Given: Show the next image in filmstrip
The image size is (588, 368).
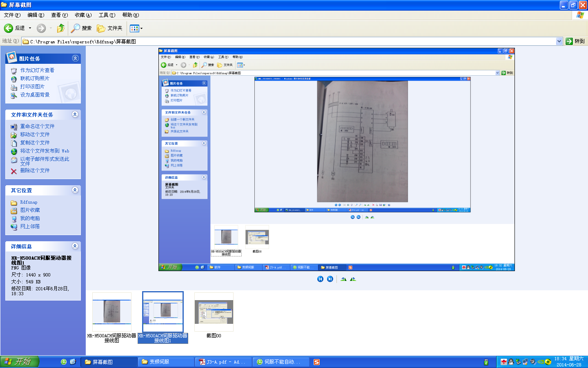Looking at the screenshot, I should (x=330, y=279).
